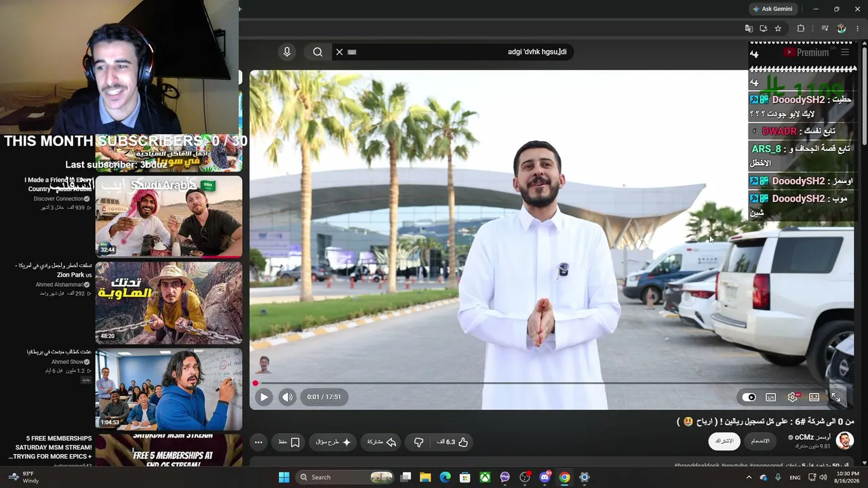868x488 pixels.
Task: Open the clock showing 10:30 PM
Action: (x=846, y=477)
